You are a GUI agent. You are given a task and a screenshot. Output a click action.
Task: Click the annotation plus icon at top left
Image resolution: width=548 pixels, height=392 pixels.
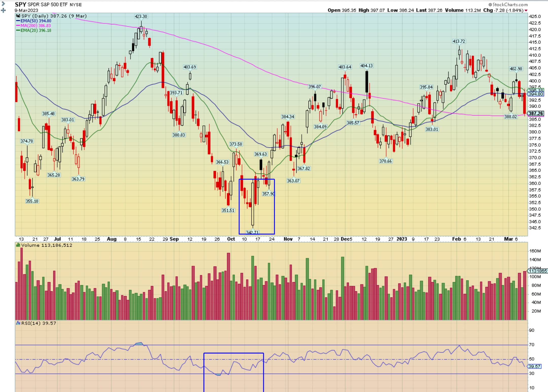[x=3, y=10]
